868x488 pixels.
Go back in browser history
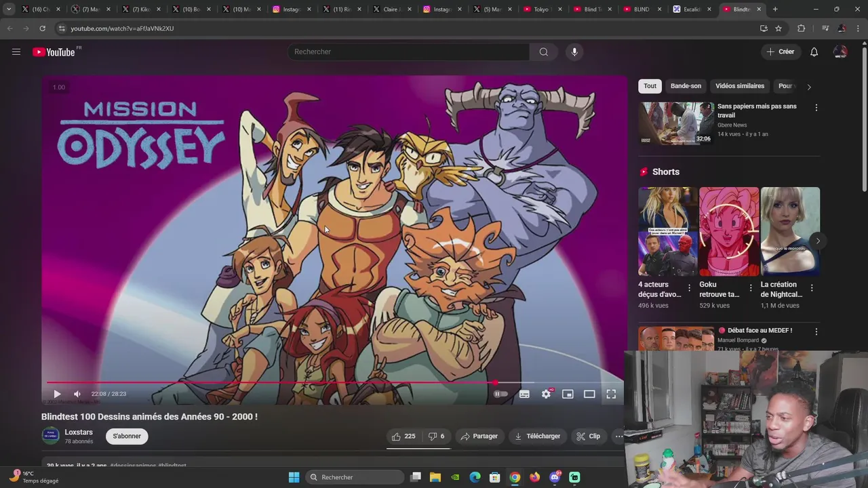point(9,28)
